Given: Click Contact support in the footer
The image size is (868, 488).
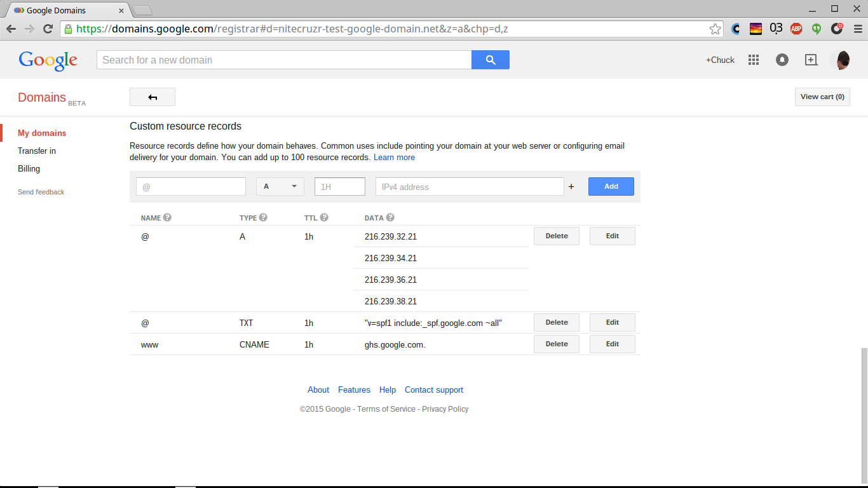Looking at the screenshot, I should click(434, 390).
